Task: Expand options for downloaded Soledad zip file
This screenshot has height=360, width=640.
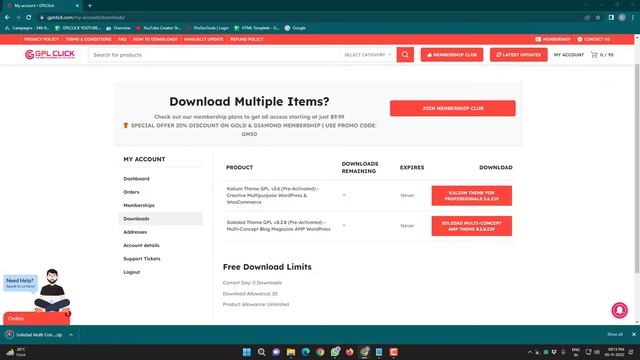Action: tap(71, 335)
